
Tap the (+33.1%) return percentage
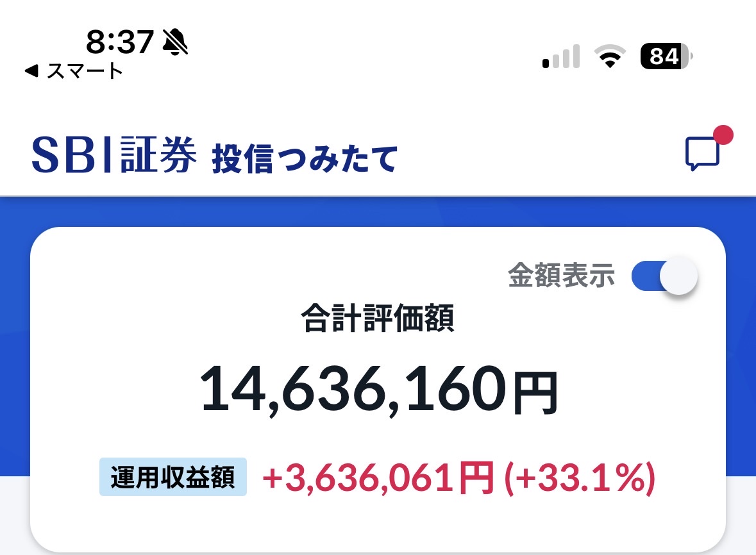580,477
